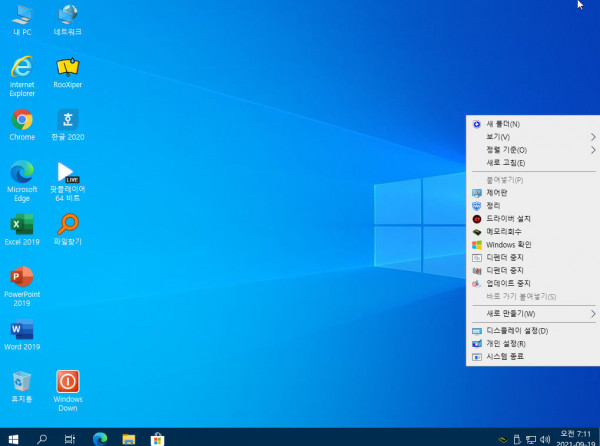Select the 한글 2020 desktop icon
Screen dimensions: 600x446
tap(68, 125)
